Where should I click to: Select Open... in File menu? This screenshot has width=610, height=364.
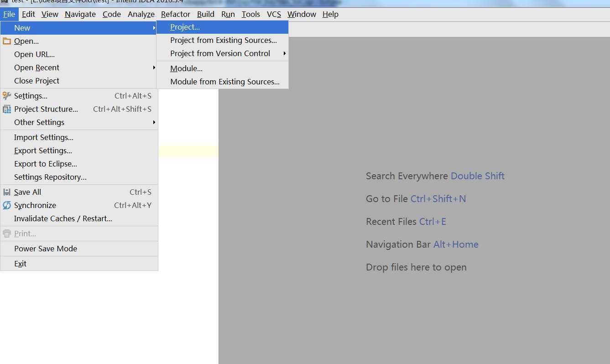pos(79,41)
